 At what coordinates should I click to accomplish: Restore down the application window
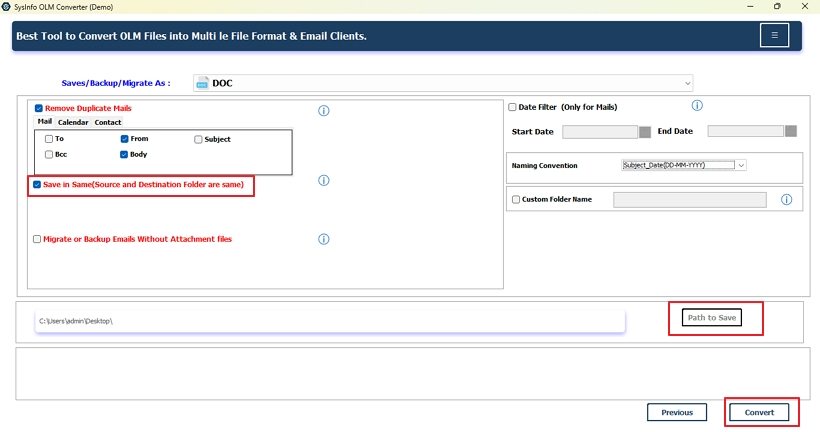777,6
